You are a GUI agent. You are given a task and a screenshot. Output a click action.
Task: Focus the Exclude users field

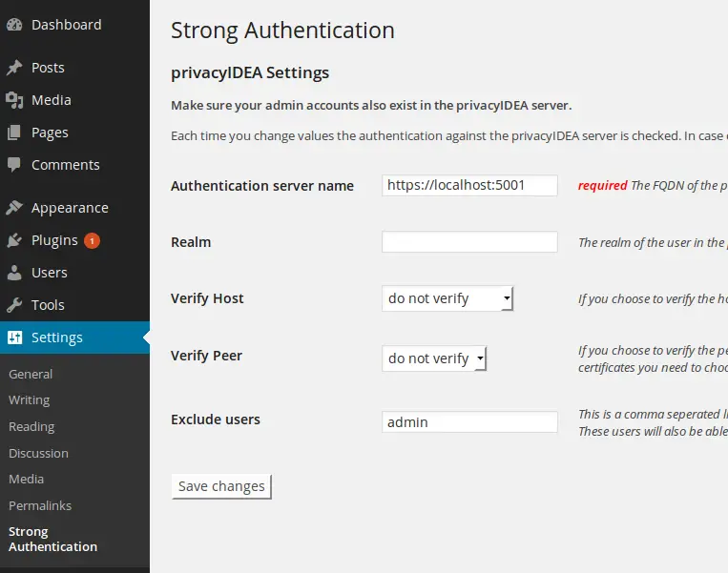coord(469,421)
